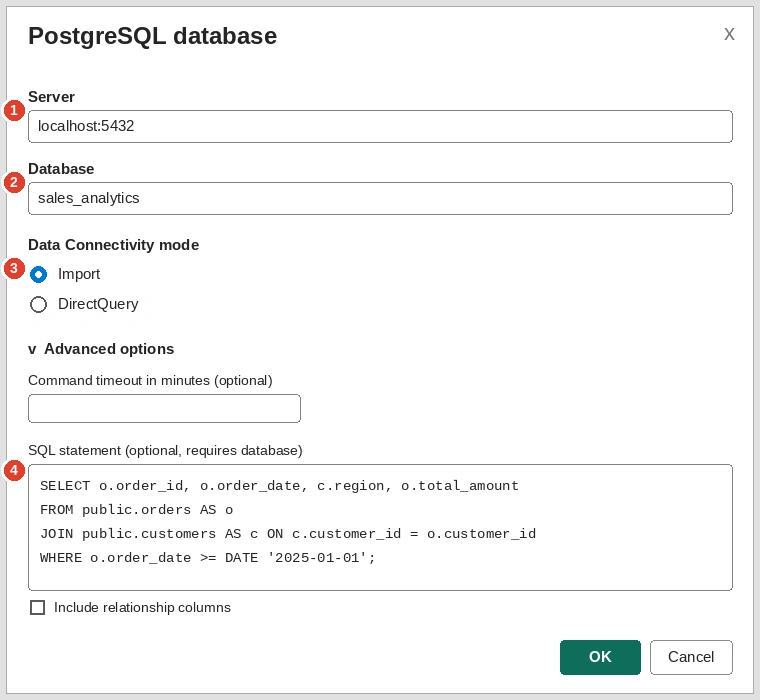The height and width of the screenshot is (700, 760).
Task: Select the DirectQuery radio button circle
Action: pos(39,304)
